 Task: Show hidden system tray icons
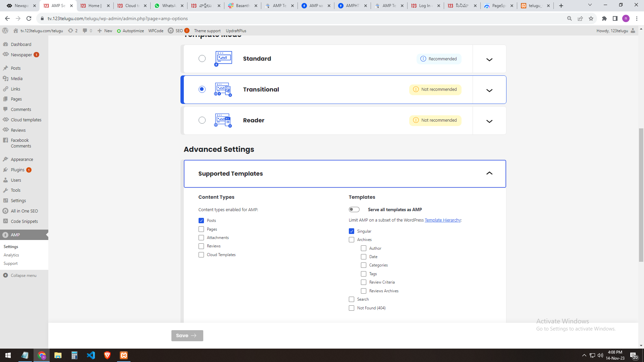[584, 355]
